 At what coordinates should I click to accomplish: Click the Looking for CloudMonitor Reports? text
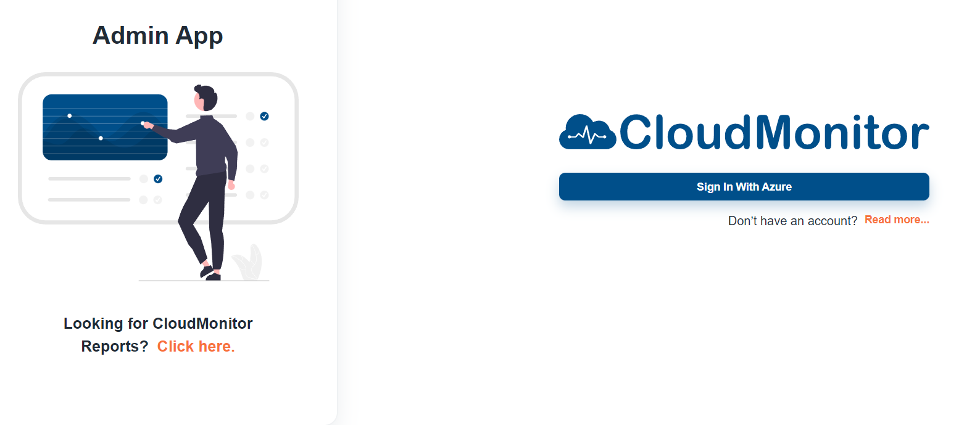pyautogui.click(x=158, y=334)
